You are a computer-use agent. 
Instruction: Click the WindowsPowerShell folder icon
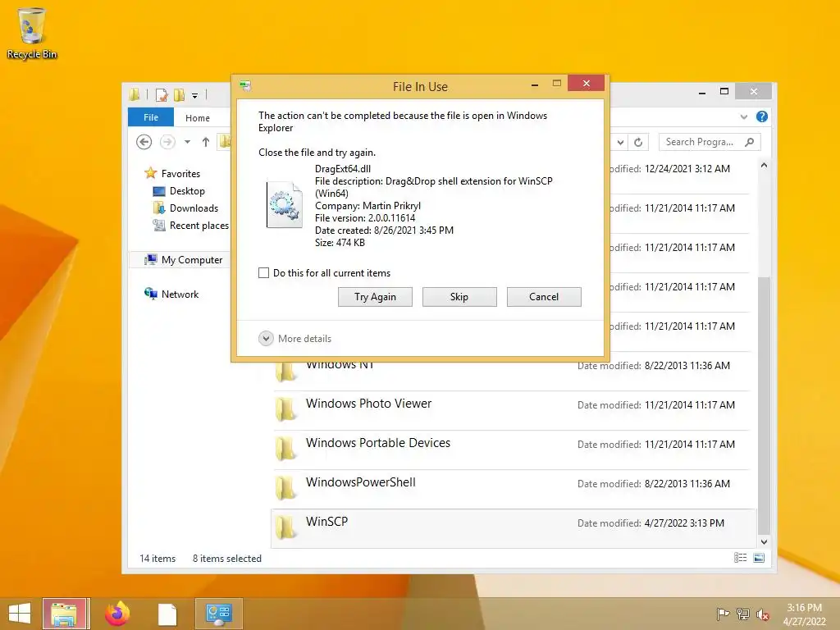click(x=285, y=487)
